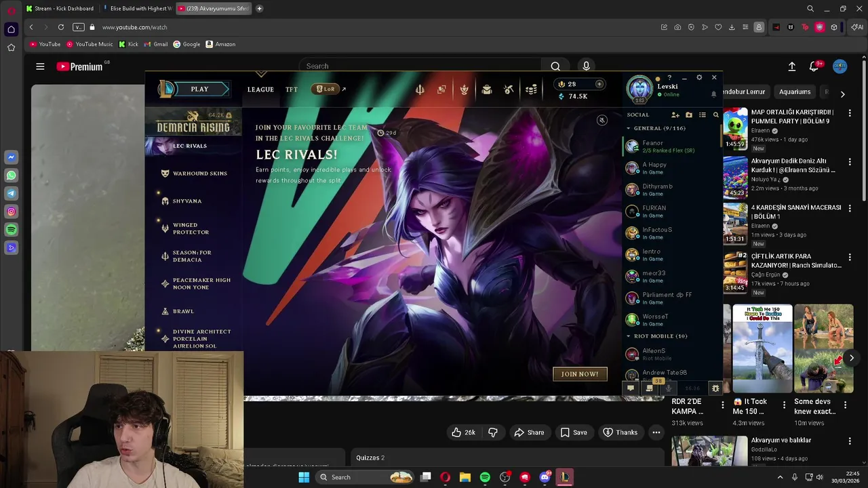Open the Hextech Crafting hammer icon
Screen dimensions: 868x488
coord(509,89)
